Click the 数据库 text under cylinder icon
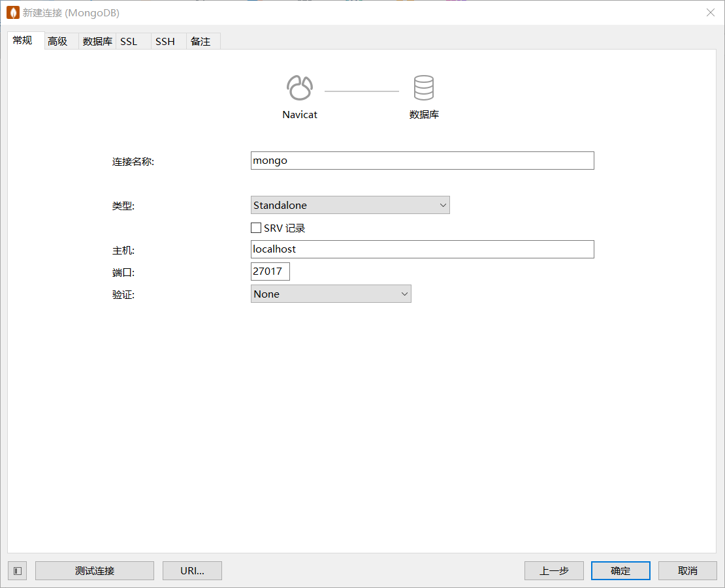Image resolution: width=725 pixels, height=588 pixels. pyautogui.click(x=424, y=115)
